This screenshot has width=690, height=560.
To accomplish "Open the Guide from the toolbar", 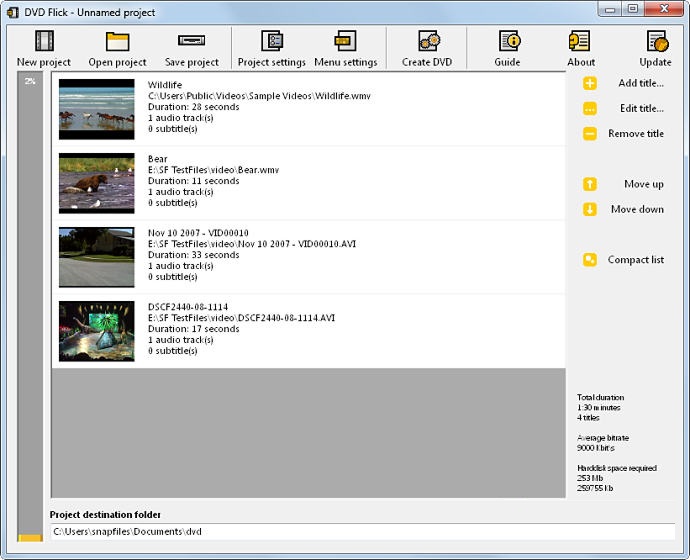I will click(x=507, y=42).
